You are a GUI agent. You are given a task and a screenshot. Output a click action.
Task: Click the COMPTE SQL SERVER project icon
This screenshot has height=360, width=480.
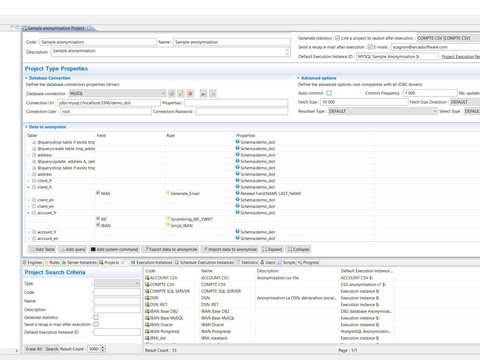(147, 291)
